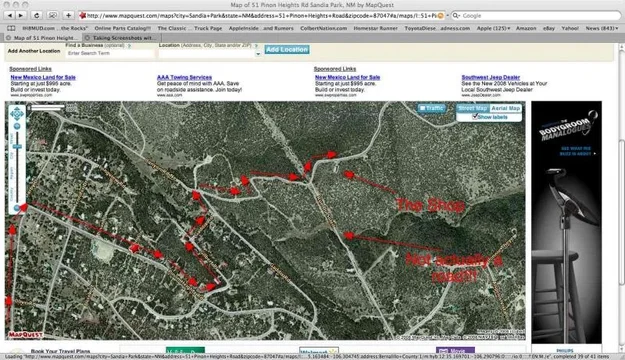Focus the Enter Search Term business field
This screenshot has width=625, height=360.
coord(110,53)
